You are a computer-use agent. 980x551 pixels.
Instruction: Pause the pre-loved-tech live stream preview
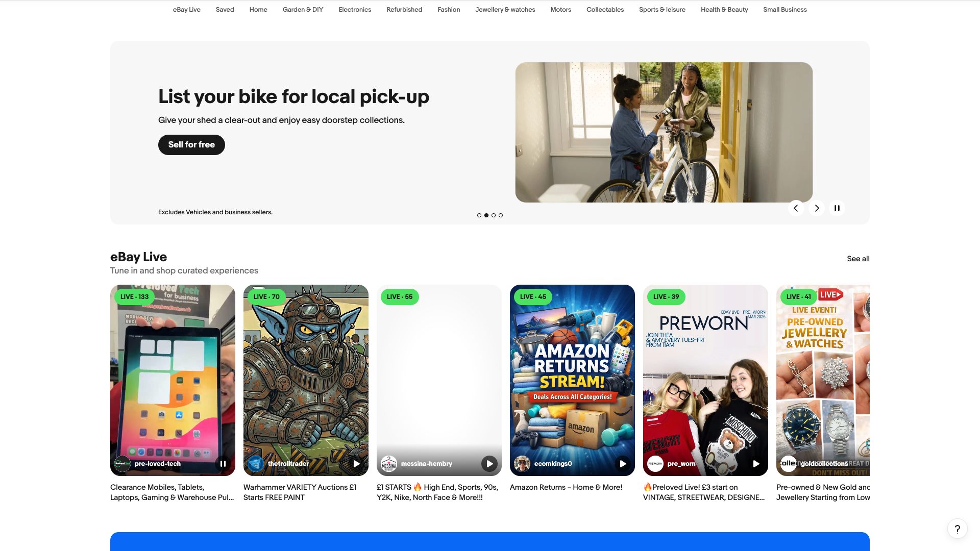click(x=223, y=464)
